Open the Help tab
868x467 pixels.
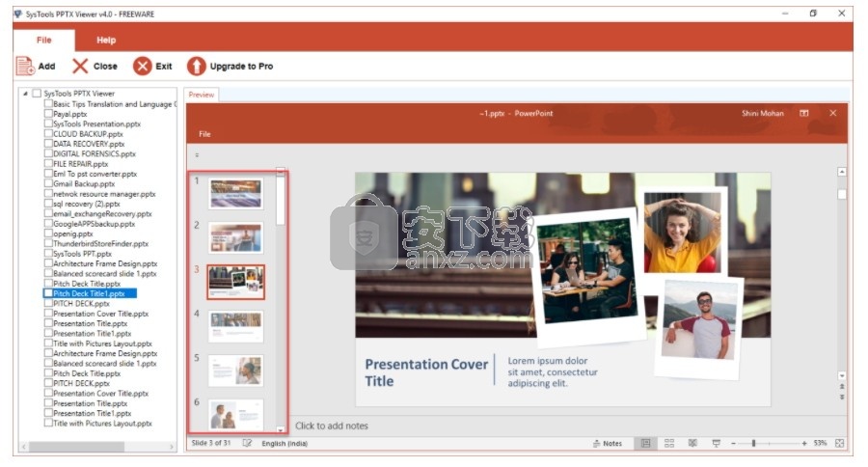click(106, 40)
